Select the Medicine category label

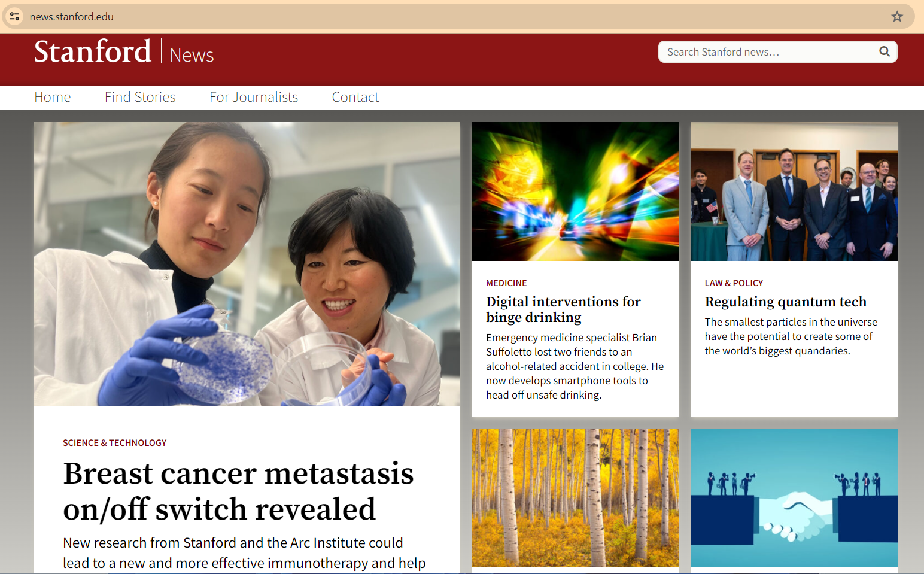506,283
